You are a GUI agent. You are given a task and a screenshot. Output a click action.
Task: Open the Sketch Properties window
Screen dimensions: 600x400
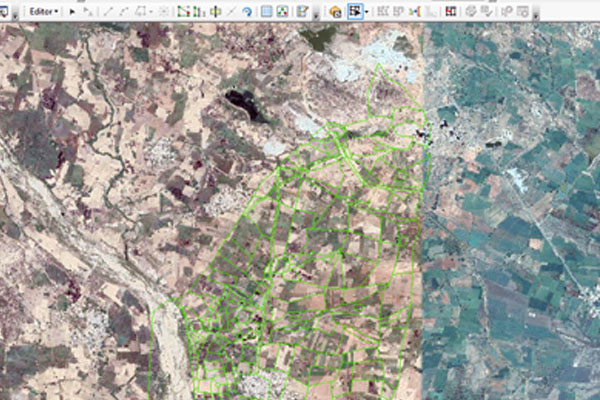click(x=282, y=11)
